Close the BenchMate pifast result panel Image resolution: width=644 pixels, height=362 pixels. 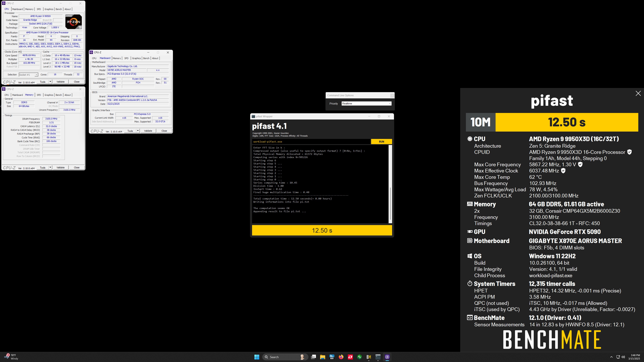[x=638, y=94]
